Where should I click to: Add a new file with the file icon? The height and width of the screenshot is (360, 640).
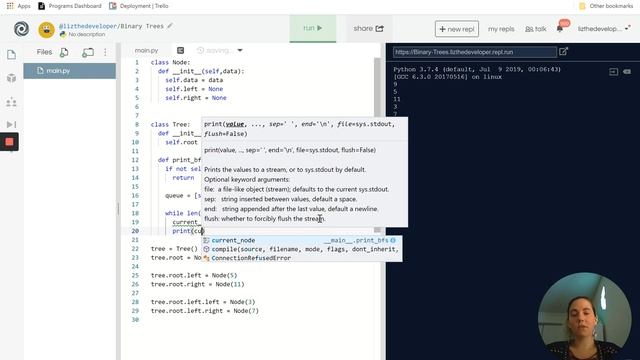point(64,52)
